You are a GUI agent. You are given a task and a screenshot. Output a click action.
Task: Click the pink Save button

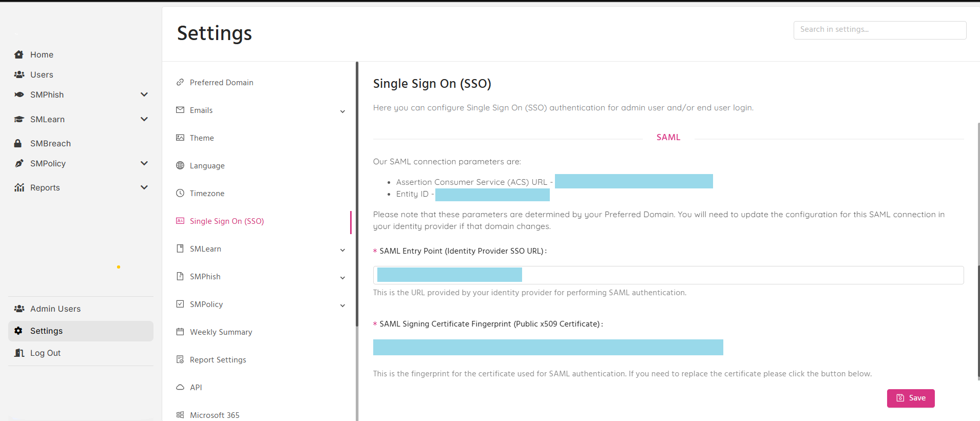tap(911, 398)
